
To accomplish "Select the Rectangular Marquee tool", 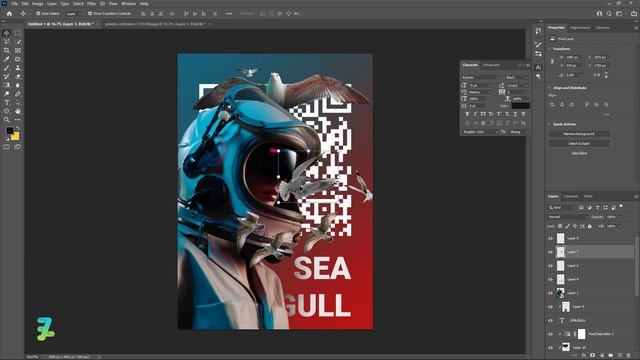I will click(18, 33).
